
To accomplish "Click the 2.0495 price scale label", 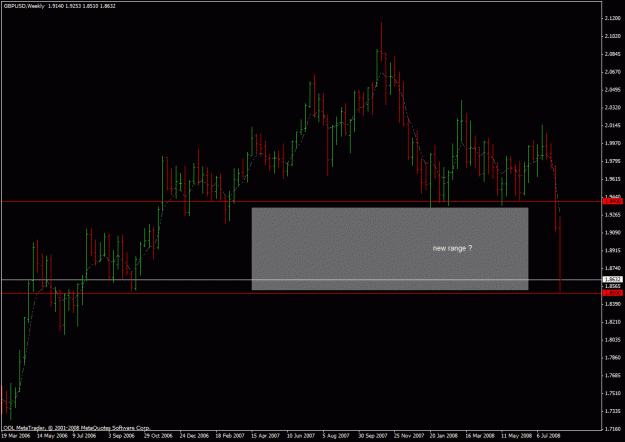I will (x=613, y=90).
